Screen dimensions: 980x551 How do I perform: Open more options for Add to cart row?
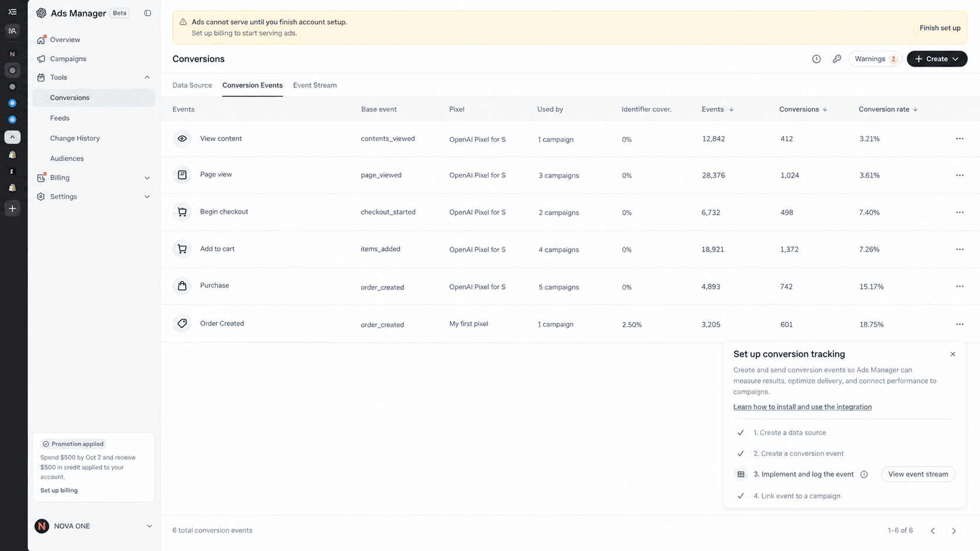pyautogui.click(x=959, y=249)
